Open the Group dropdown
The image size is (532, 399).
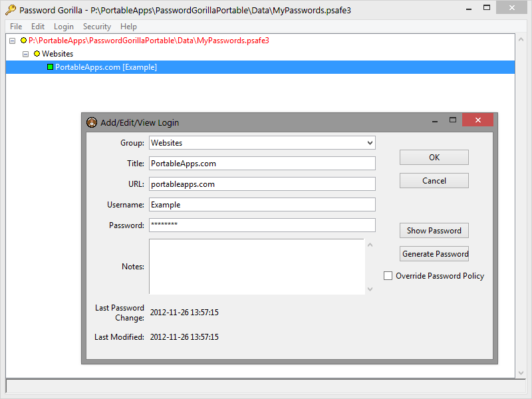point(370,143)
